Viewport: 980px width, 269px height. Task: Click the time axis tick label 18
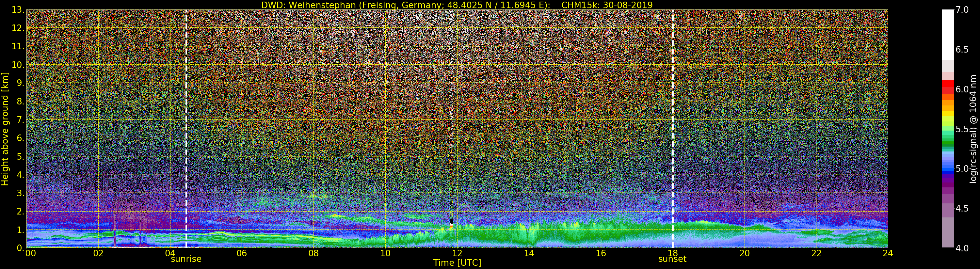[673, 253]
